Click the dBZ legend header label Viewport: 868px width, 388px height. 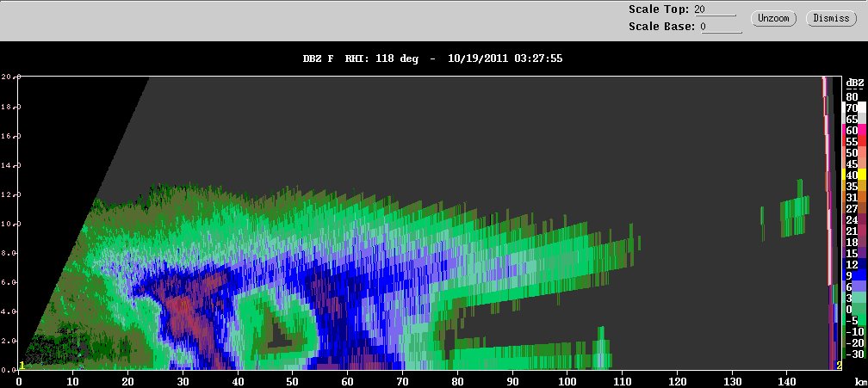[855, 83]
